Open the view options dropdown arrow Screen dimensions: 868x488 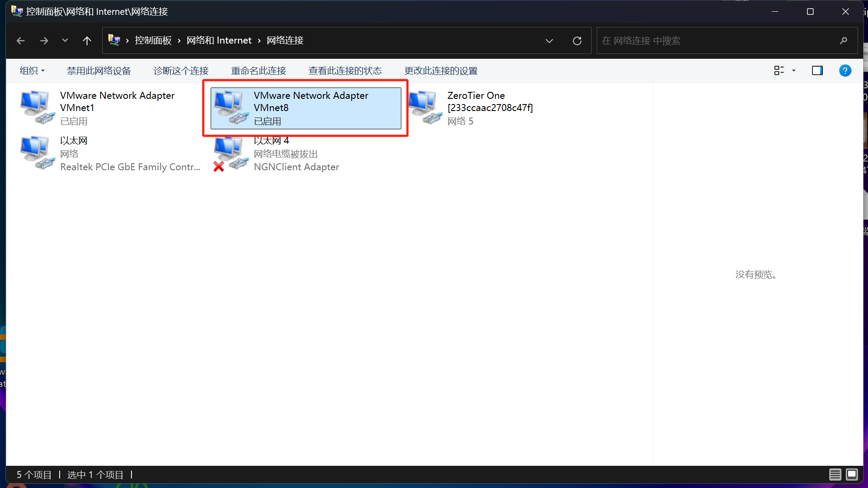[x=794, y=71]
